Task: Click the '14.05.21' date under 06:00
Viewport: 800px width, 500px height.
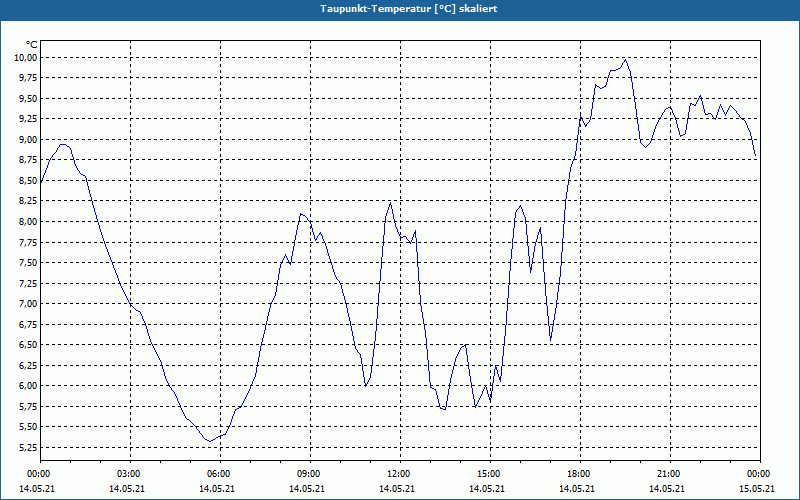Action: point(217,489)
